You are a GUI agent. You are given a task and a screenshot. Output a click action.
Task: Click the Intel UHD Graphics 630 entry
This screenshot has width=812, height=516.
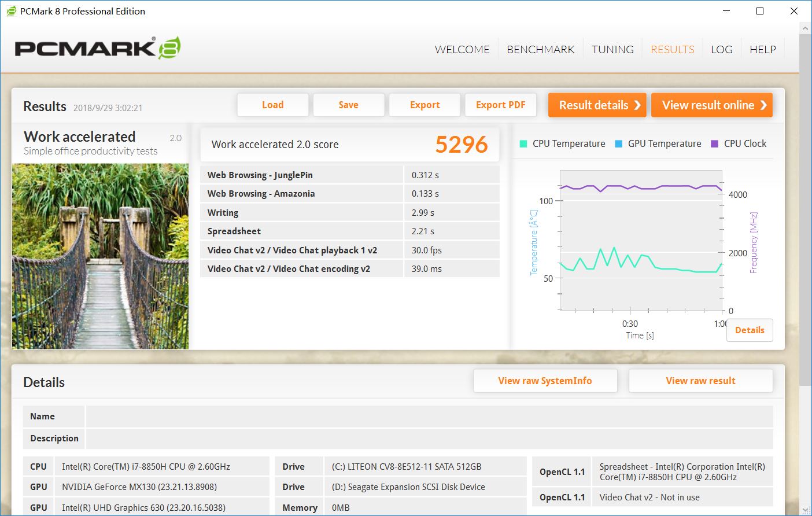click(143, 508)
